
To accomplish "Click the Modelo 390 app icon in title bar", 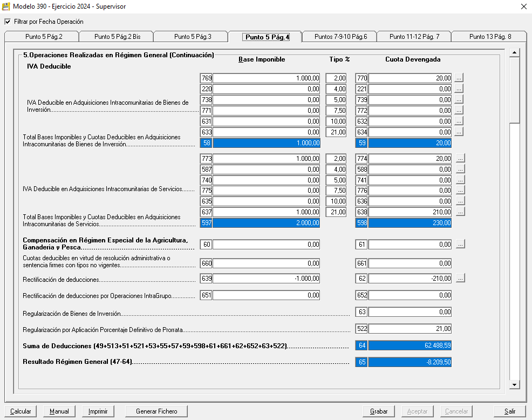I will (x=6, y=6).
